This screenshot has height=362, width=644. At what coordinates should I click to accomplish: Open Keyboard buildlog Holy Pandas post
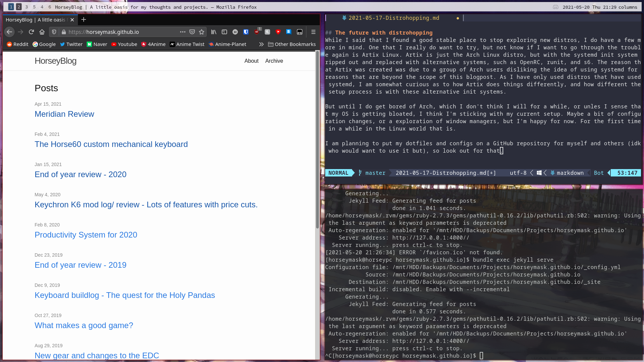click(125, 295)
